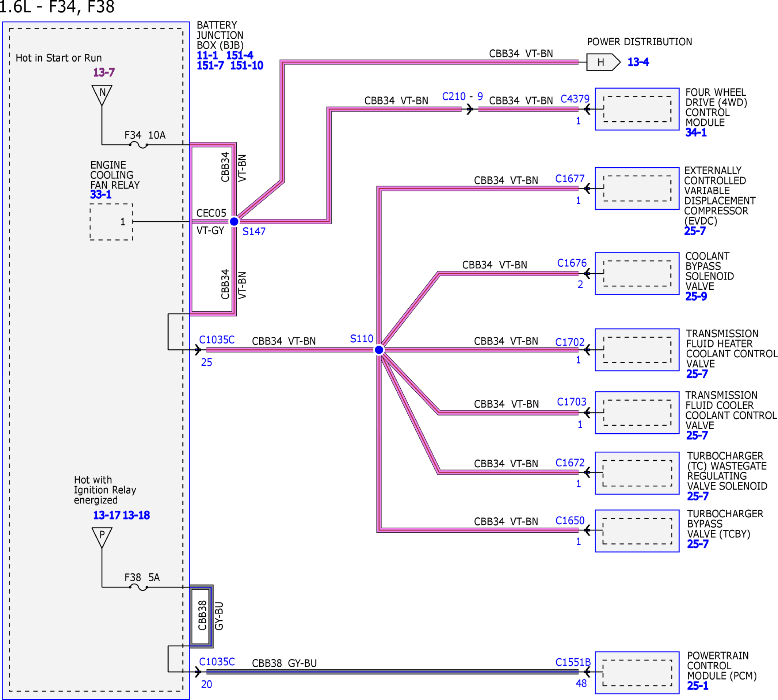Follow the 33-1 Engine Cooling Fan Relay link
The width and height of the screenshot is (778, 700).
(101, 195)
